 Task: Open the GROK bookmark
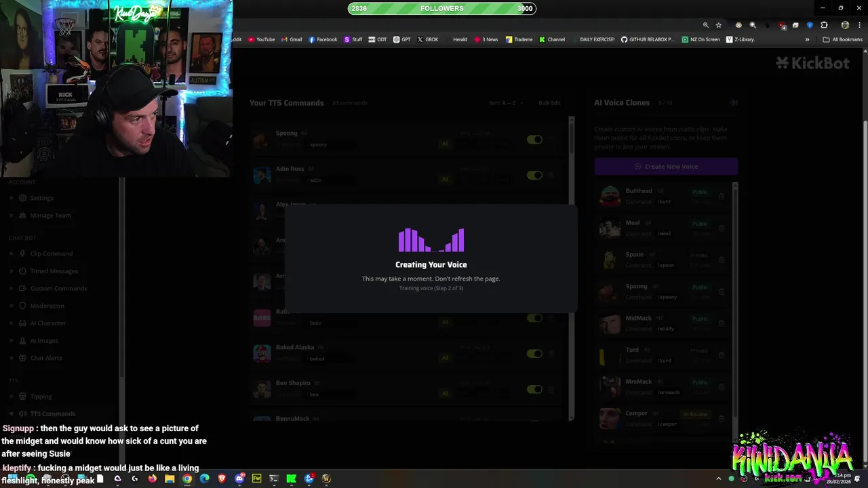click(428, 39)
